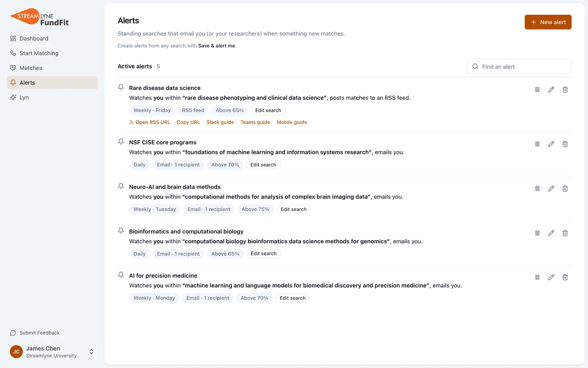Focus the Find an alert search field
This screenshot has width=588, height=368.
519,66
